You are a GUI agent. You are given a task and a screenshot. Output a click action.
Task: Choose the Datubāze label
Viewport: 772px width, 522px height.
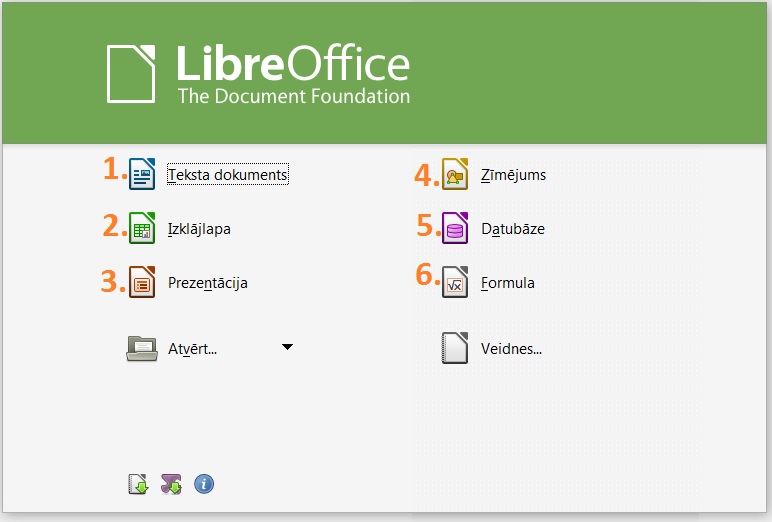click(512, 229)
